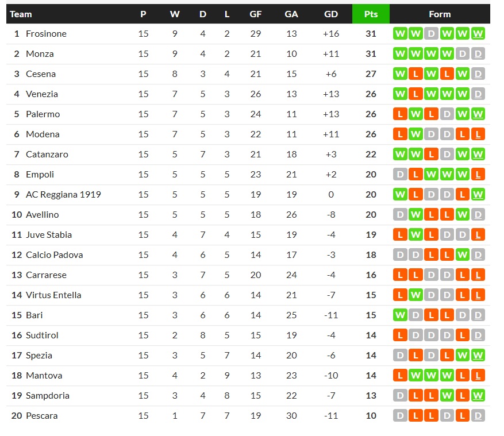Screen dimensions: 504x436
Task: Click Frosinone's only draw badge in Form
Action: click(431, 34)
